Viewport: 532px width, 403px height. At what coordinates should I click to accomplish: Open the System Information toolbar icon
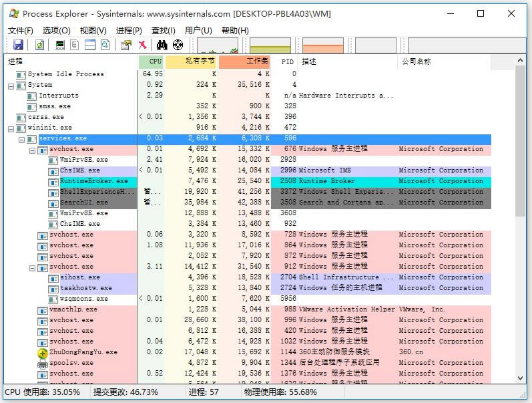[x=60, y=45]
